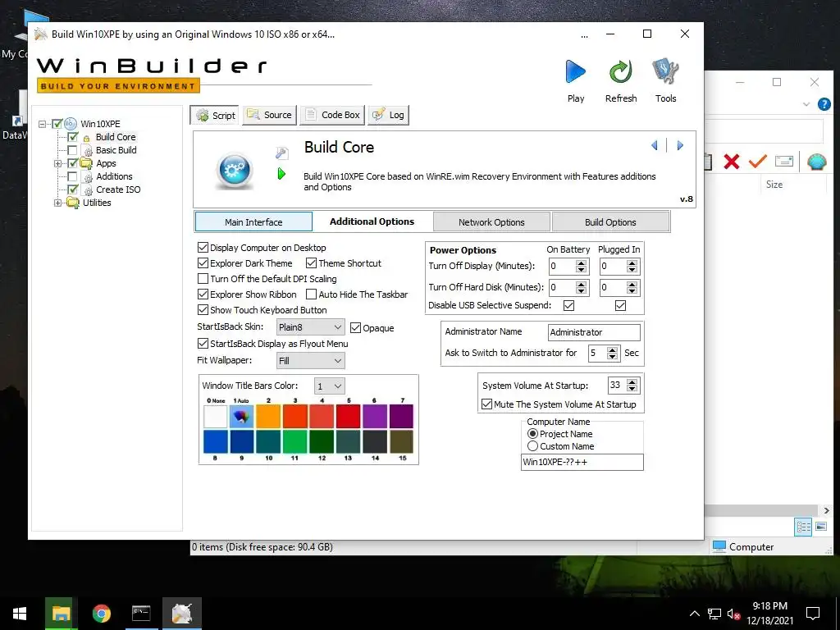840x630 pixels.
Task: Enable Auto Hide The Taskbar
Action: 311,294
